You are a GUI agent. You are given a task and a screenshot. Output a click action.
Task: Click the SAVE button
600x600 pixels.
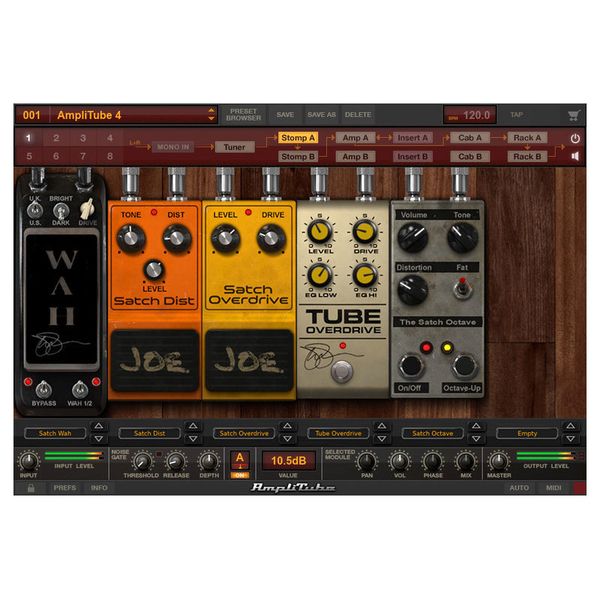pyautogui.click(x=285, y=114)
